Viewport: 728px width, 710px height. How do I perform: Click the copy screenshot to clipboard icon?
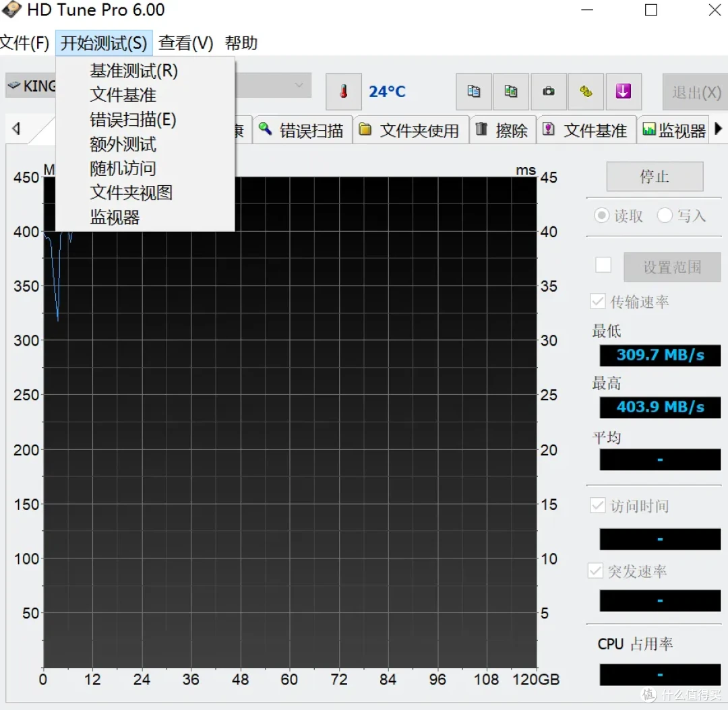[511, 92]
